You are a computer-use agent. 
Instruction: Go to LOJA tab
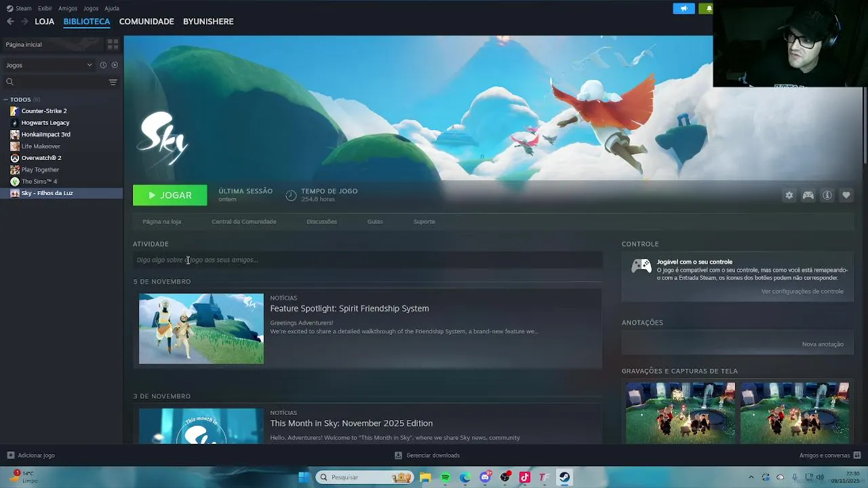45,22
